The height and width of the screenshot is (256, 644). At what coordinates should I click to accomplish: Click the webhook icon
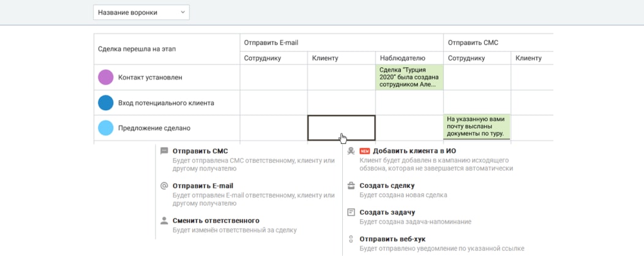click(x=351, y=239)
